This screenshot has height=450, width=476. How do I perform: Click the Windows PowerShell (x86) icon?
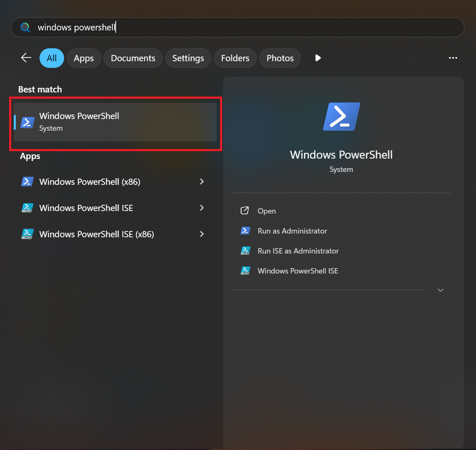point(27,182)
